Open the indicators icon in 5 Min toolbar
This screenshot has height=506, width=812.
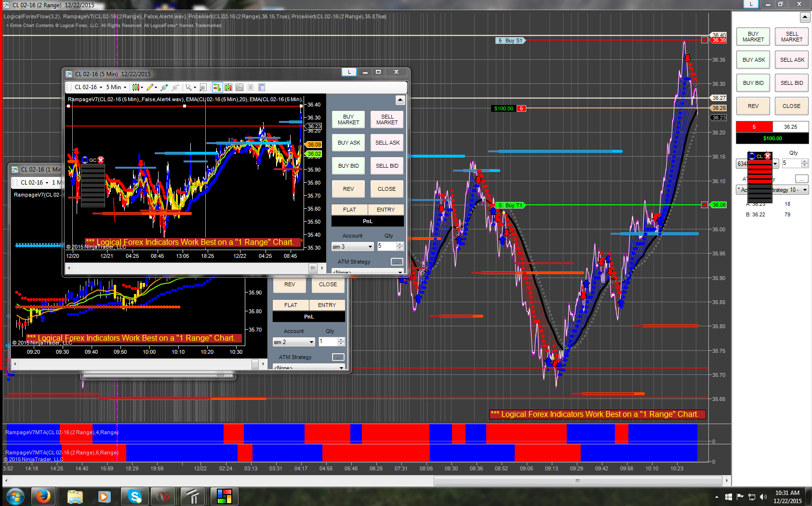click(240, 87)
